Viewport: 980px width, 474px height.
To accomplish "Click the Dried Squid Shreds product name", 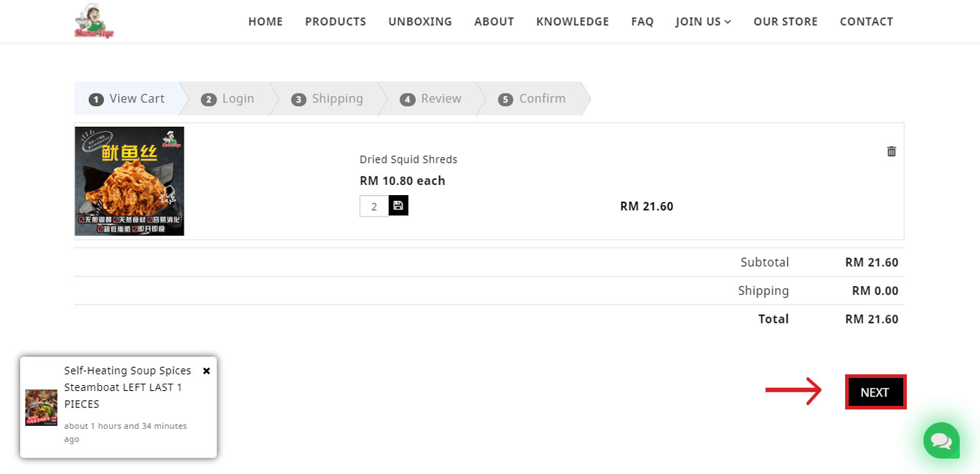I will point(408,159).
